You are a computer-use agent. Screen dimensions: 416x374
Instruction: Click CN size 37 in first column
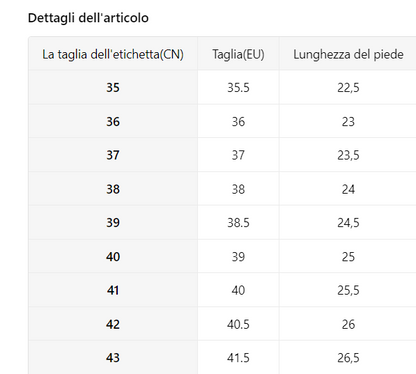113,155
